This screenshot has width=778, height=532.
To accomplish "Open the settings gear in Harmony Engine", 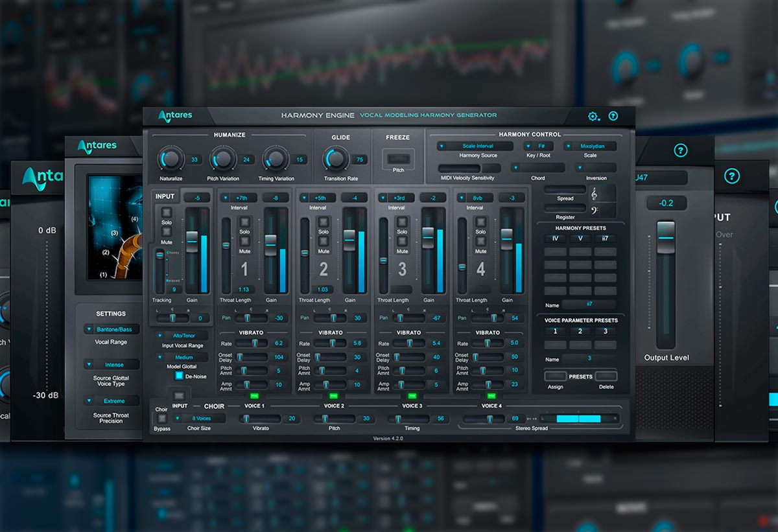I will pos(593,117).
